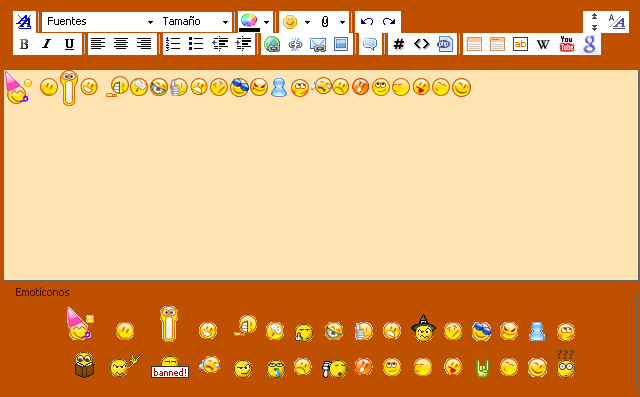
Task: Click the Wikipedia W icon
Action: [x=543, y=44]
